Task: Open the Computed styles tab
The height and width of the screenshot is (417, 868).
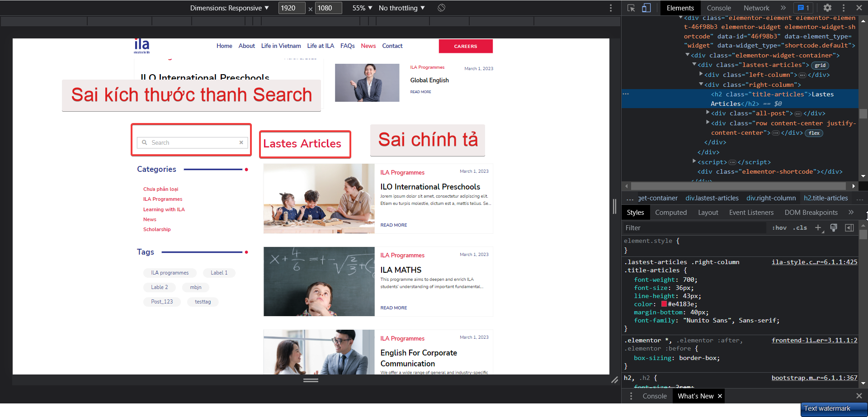Action: 671,213
